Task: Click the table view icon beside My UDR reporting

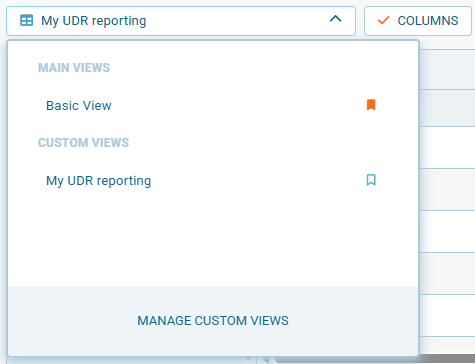Action: [x=27, y=20]
